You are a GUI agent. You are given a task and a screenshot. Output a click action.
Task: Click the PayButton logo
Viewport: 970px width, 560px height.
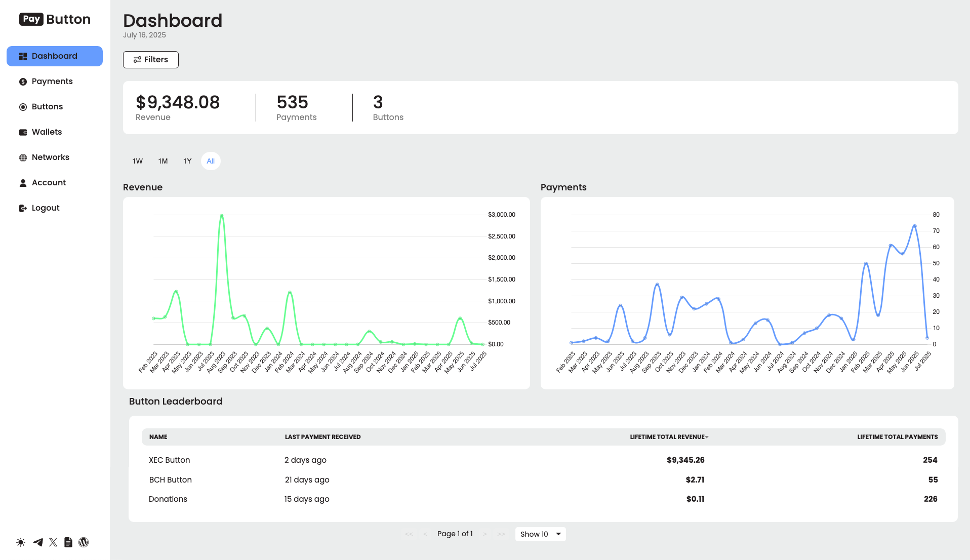[x=55, y=19]
